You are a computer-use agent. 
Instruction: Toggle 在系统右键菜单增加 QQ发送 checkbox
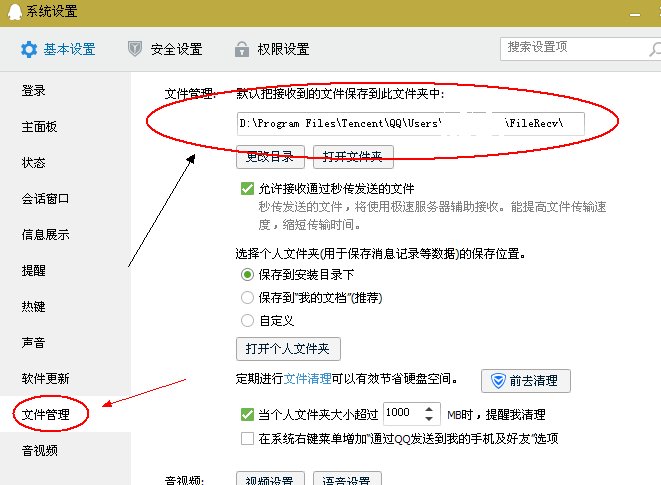[247, 439]
